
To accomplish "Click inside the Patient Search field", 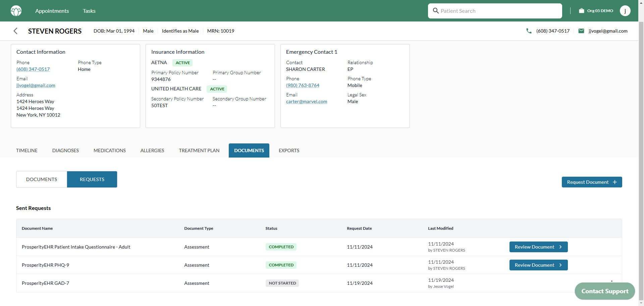I will click(495, 11).
